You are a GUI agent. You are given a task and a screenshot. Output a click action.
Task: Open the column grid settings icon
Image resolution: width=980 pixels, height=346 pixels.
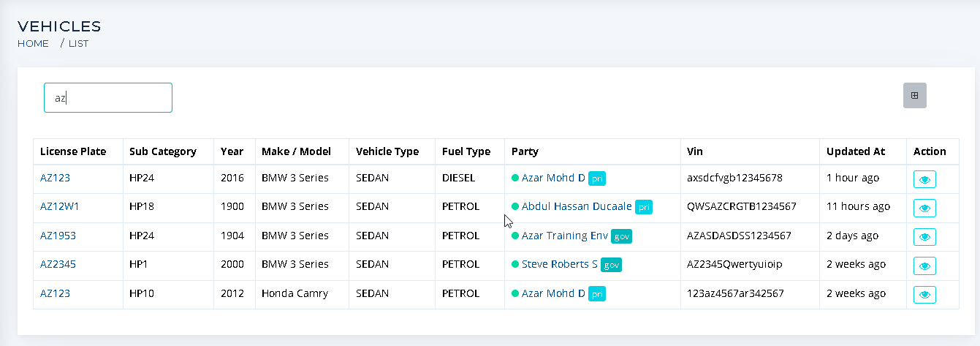(914, 95)
